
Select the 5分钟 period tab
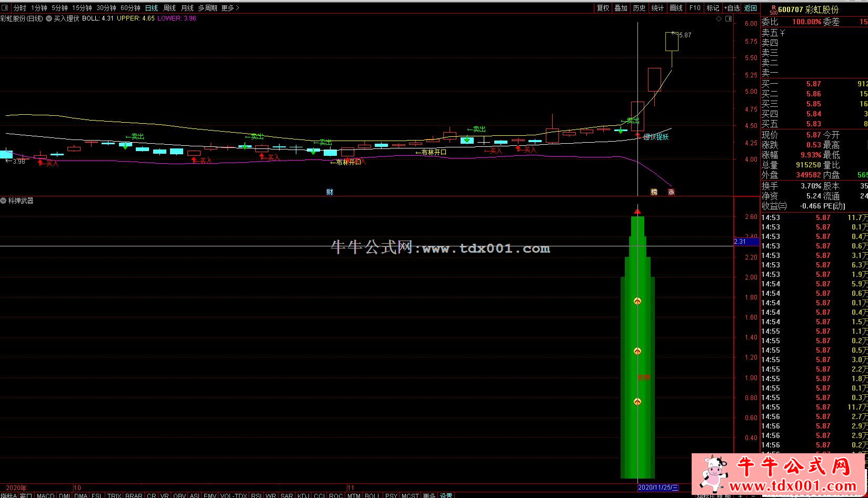pyautogui.click(x=59, y=8)
